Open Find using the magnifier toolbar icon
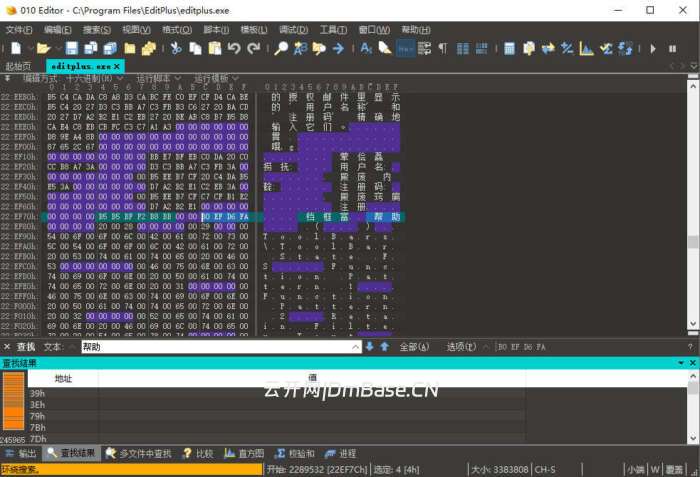The width and height of the screenshot is (700, 477). click(x=281, y=48)
